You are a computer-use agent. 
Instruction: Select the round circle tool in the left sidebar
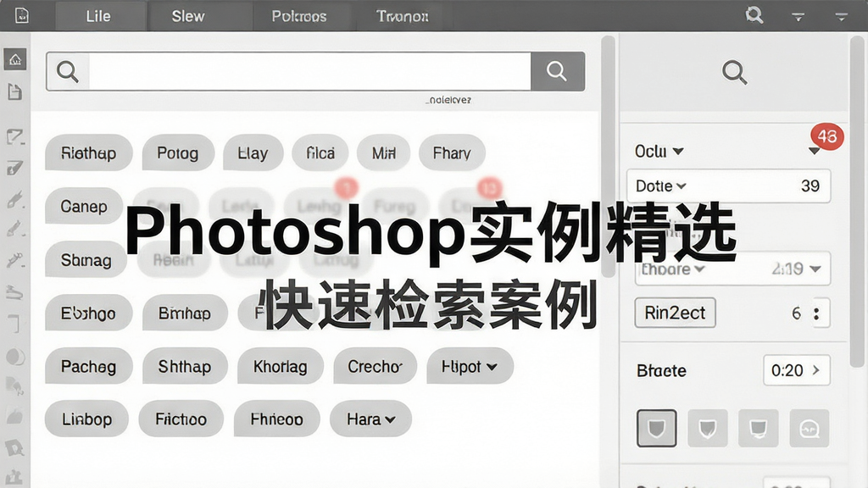tap(15, 357)
